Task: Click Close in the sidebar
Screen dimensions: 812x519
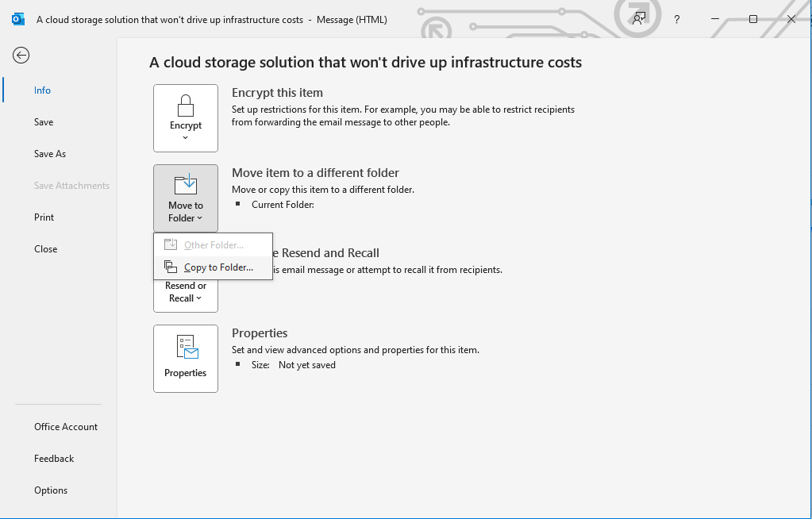Action: click(45, 248)
